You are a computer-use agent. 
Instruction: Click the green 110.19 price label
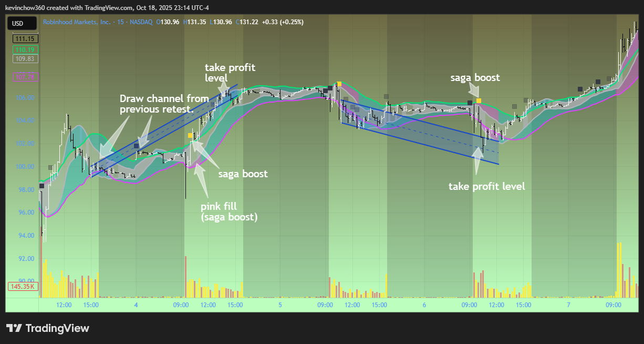(25, 49)
